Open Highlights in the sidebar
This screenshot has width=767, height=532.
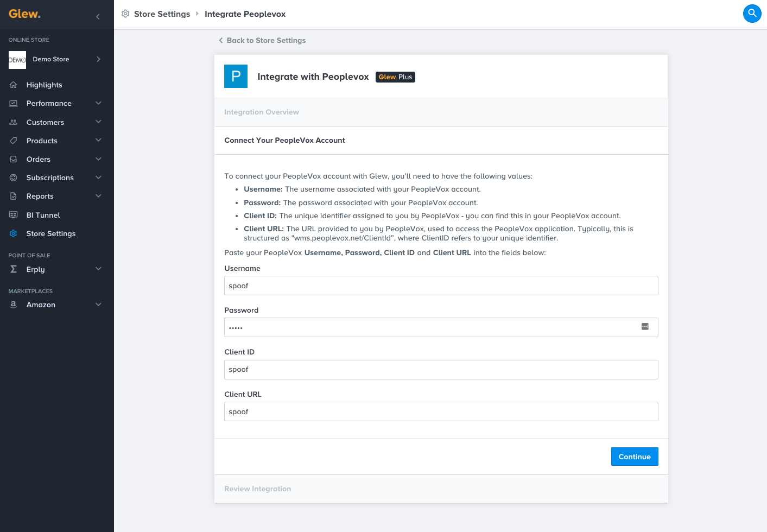[x=44, y=85]
